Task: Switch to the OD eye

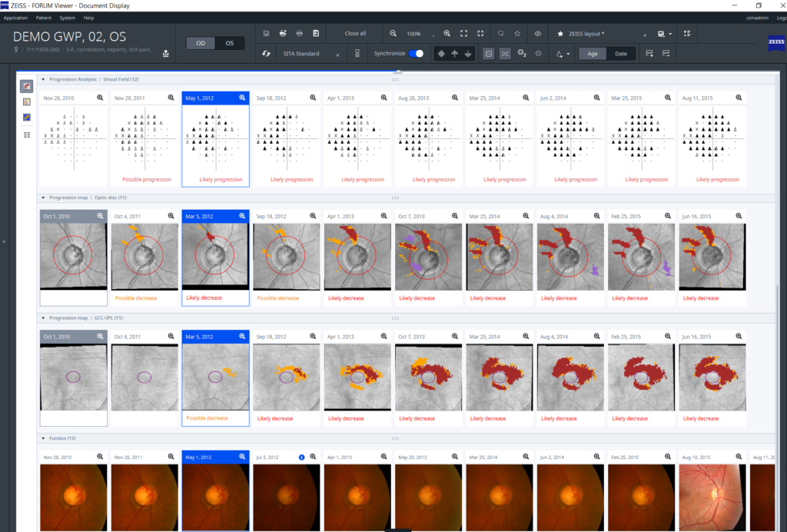Action: coord(201,43)
